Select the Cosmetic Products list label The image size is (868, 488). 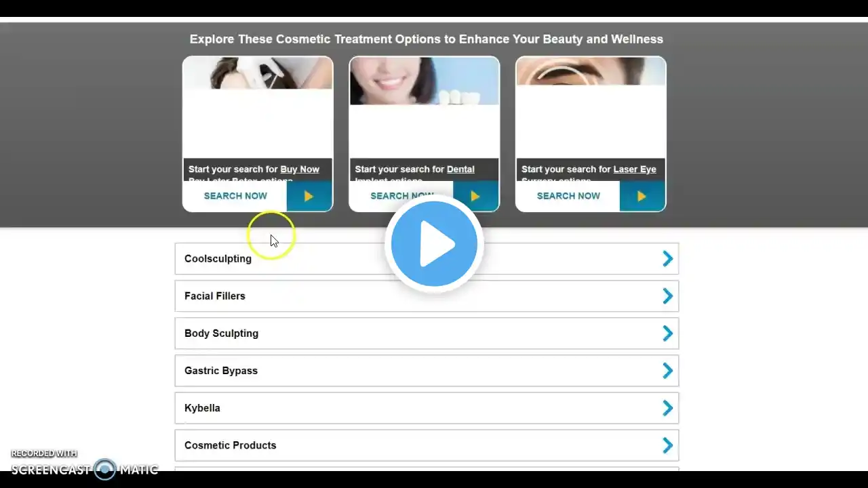[231, 445]
